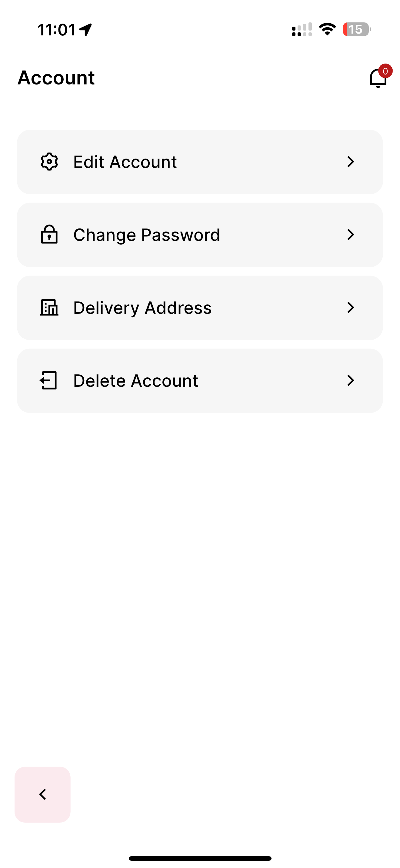
Task: Tap the red notification count badge
Action: pos(385,71)
